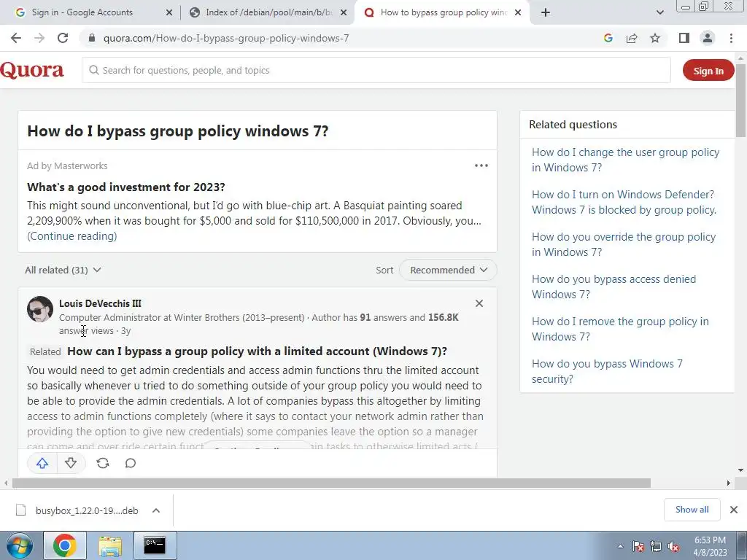Go back using browser back arrow
The image size is (747, 560).
point(16,38)
